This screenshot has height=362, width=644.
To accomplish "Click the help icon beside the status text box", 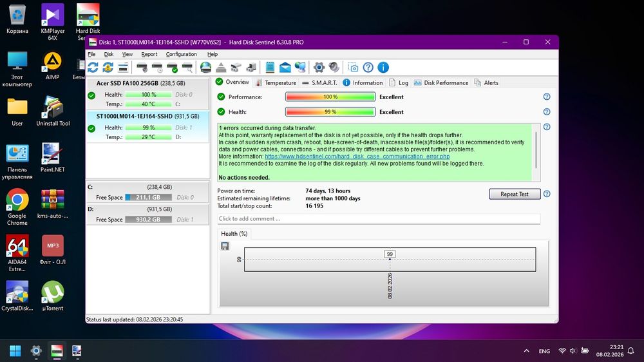I will tap(547, 127).
